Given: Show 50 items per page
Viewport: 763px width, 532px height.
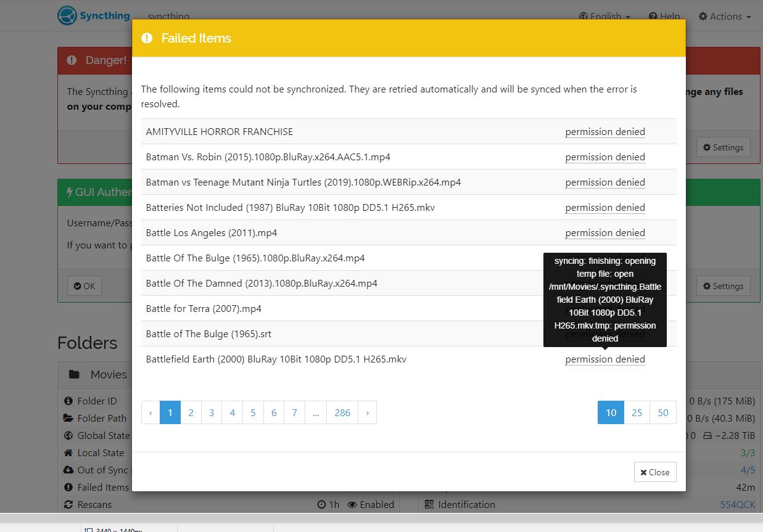Looking at the screenshot, I should [663, 412].
